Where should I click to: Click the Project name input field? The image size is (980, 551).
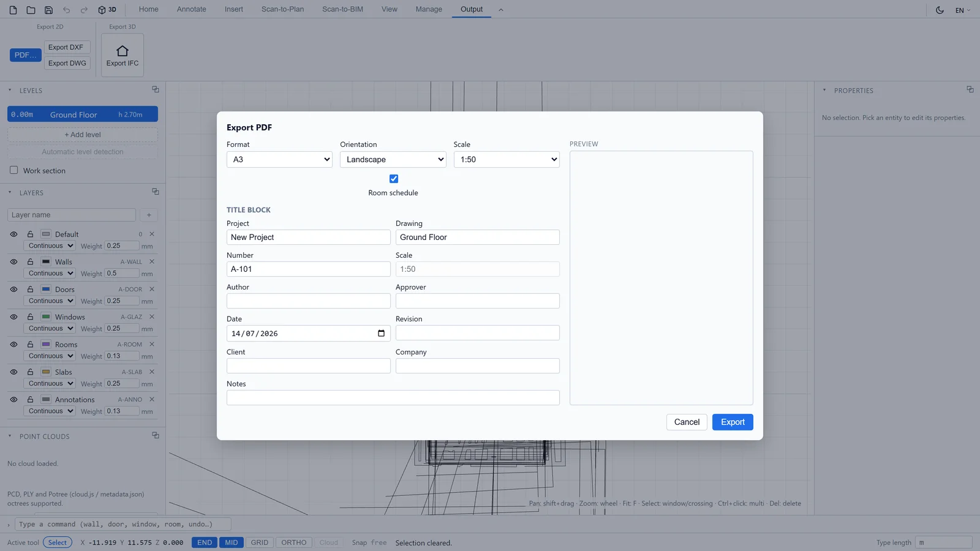(x=309, y=237)
